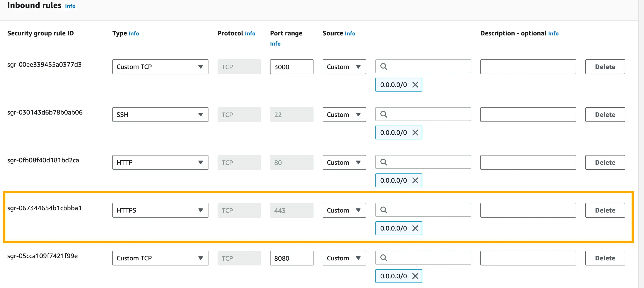Expand Custom source dropdown for port 8080
644x288 pixels.
344,258
